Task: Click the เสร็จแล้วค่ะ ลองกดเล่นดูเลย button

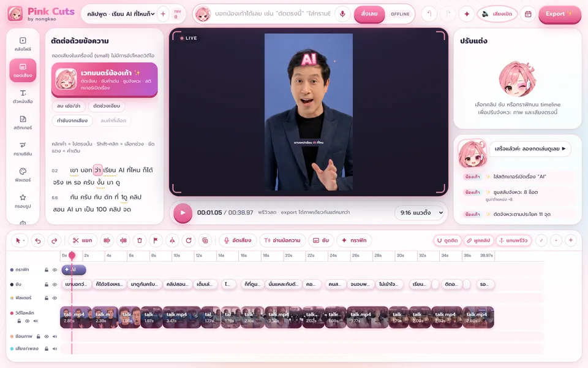Action: coord(530,148)
